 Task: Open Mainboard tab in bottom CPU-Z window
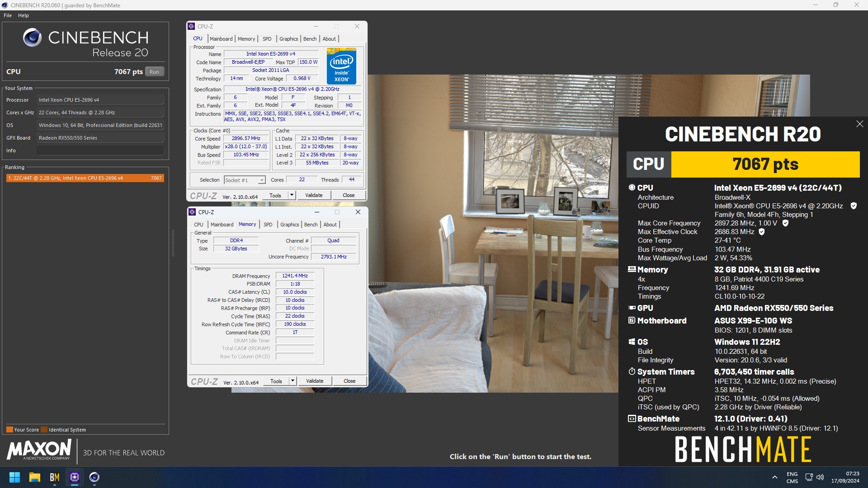point(222,225)
